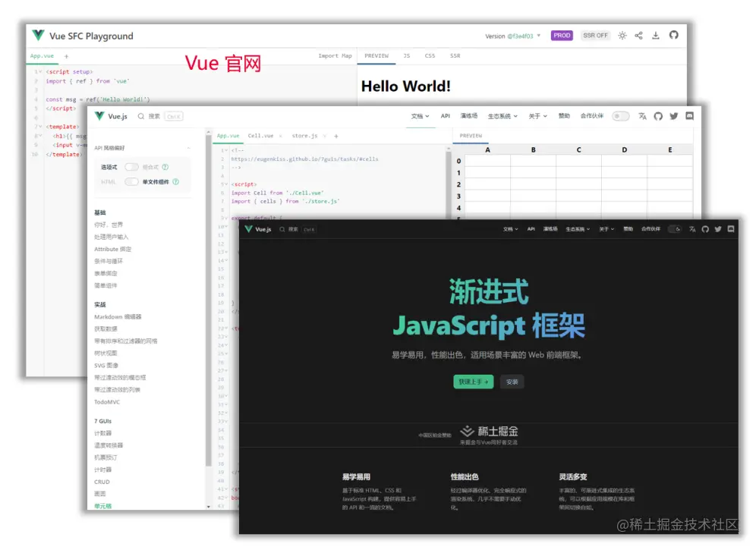Close the Cell.vue tab with its x icon
The width and height of the screenshot is (756, 550).
click(281, 137)
